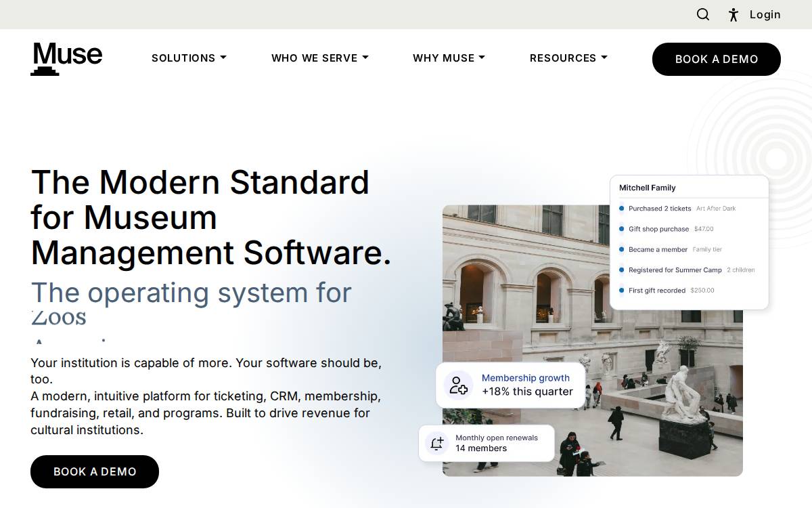Click the membership growth person-plus icon
Image resolution: width=812 pixels, height=508 pixels.
click(x=459, y=385)
